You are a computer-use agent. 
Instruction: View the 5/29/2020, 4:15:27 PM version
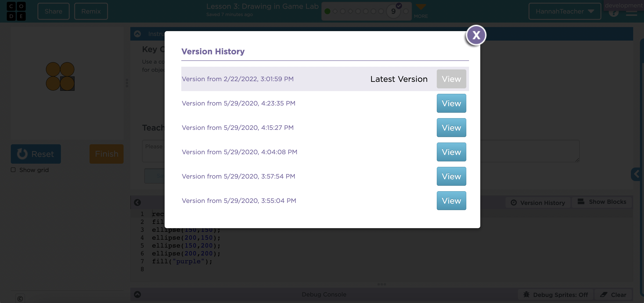[451, 128]
